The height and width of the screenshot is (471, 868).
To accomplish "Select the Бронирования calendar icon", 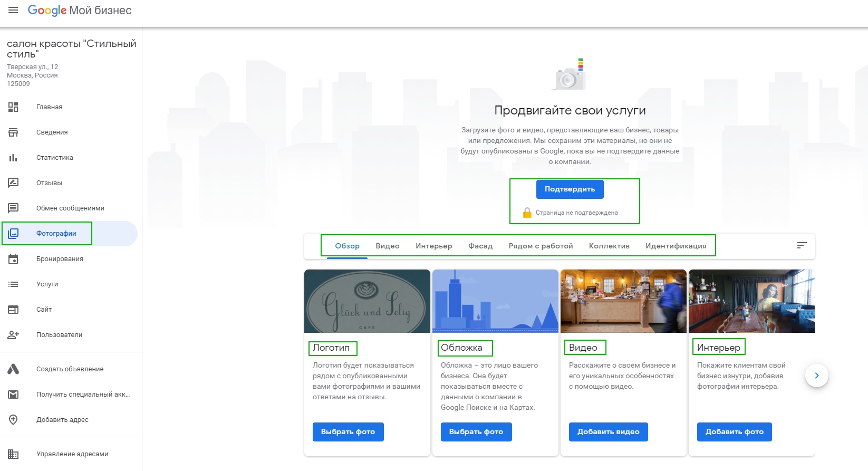I will click(13, 259).
